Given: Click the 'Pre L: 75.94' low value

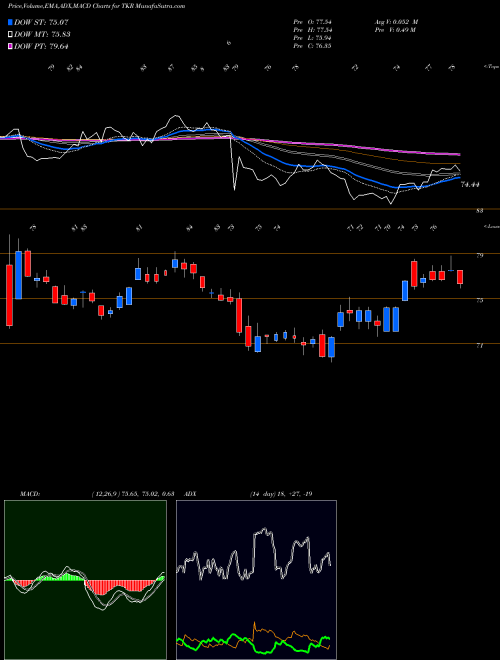Looking at the screenshot, I should (312, 38).
